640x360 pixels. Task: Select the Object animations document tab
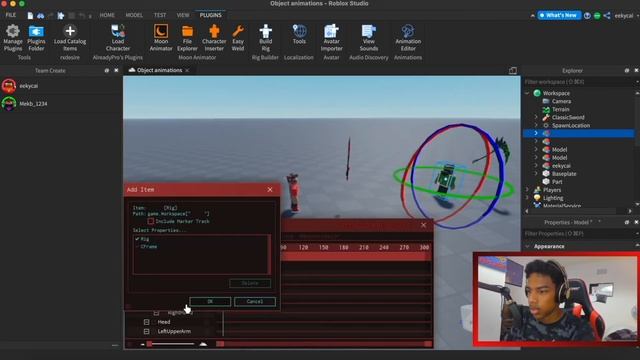(159, 70)
